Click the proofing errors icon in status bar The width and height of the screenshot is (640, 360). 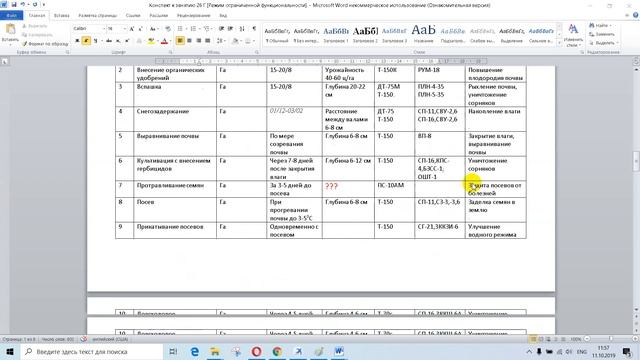coord(83,339)
